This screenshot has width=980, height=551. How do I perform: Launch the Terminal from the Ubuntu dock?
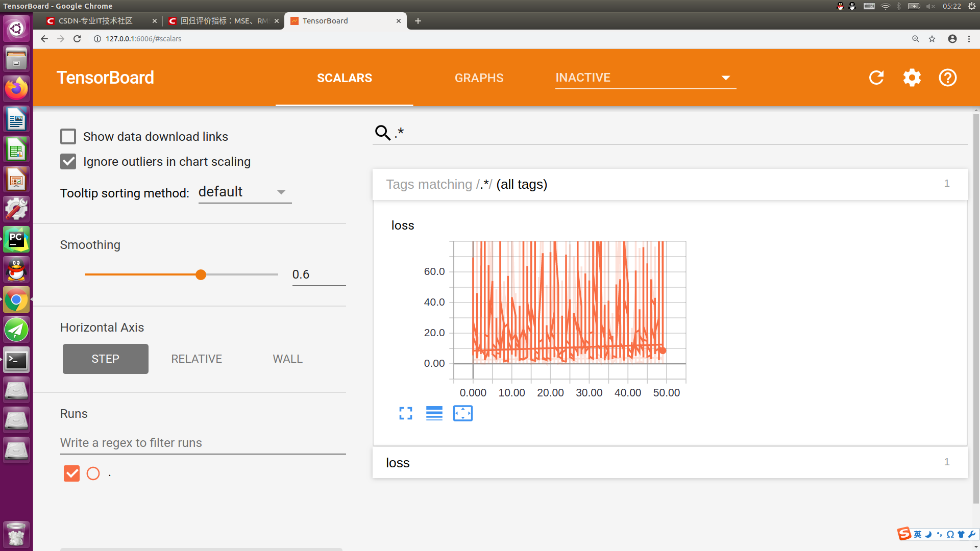pyautogui.click(x=16, y=360)
